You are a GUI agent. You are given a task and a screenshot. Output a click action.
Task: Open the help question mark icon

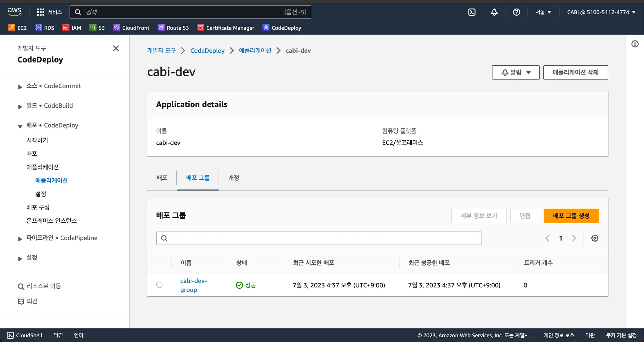click(516, 12)
